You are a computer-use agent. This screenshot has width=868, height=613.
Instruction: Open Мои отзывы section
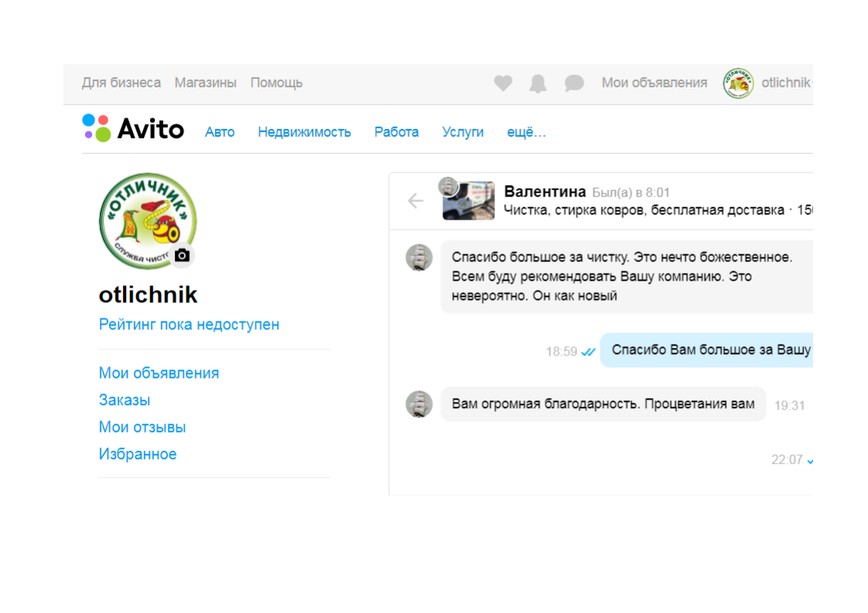click(x=142, y=427)
